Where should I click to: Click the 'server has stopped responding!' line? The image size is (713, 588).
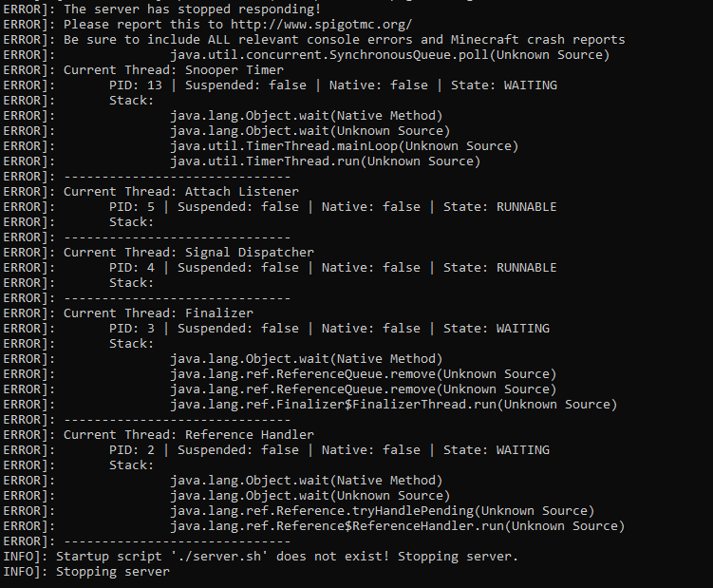tap(192, 9)
